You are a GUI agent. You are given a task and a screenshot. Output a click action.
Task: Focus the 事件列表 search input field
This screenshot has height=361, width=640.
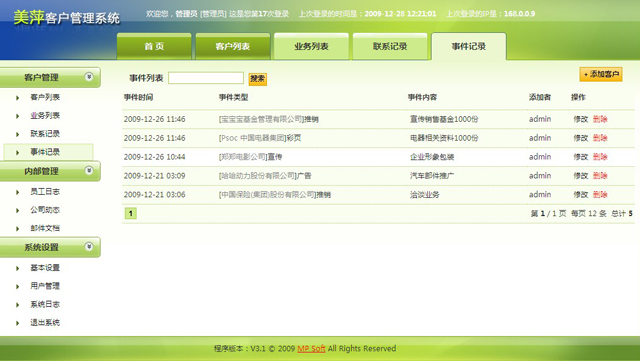pos(206,78)
